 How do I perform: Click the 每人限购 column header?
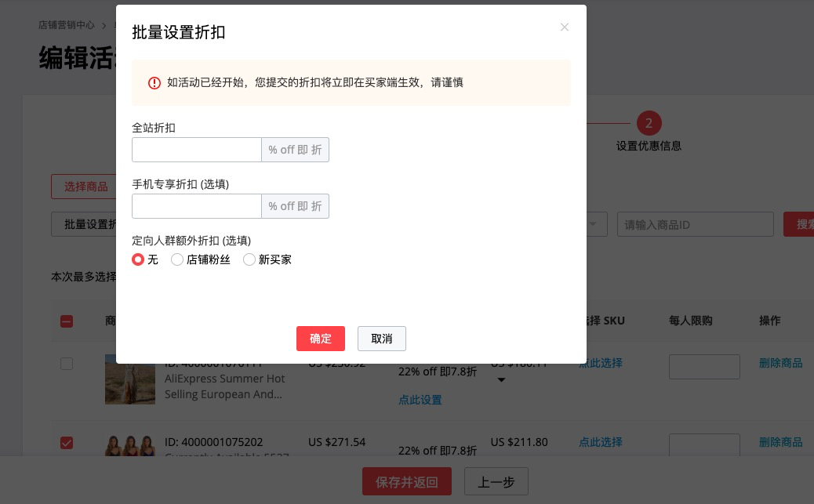[690, 321]
